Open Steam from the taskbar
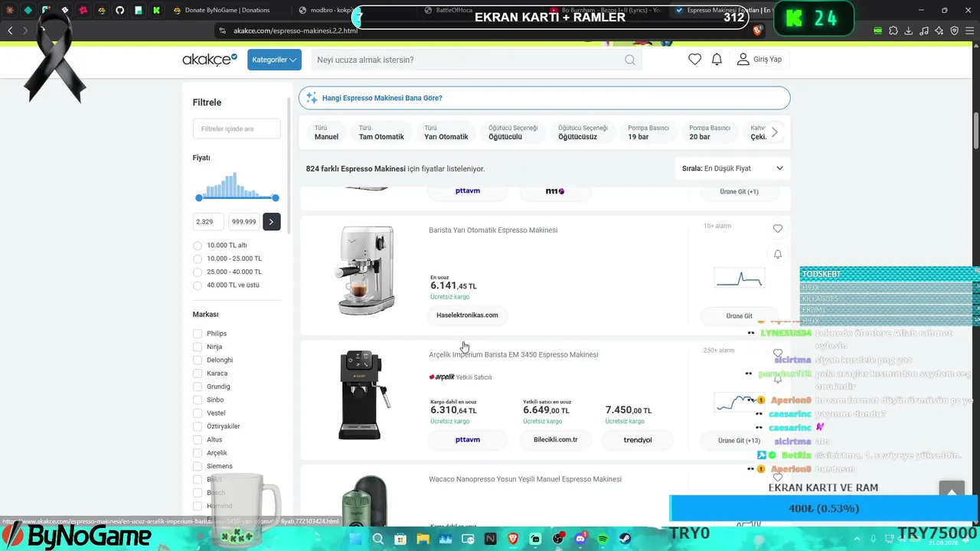The width and height of the screenshot is (980, 551). coord(625,539)
